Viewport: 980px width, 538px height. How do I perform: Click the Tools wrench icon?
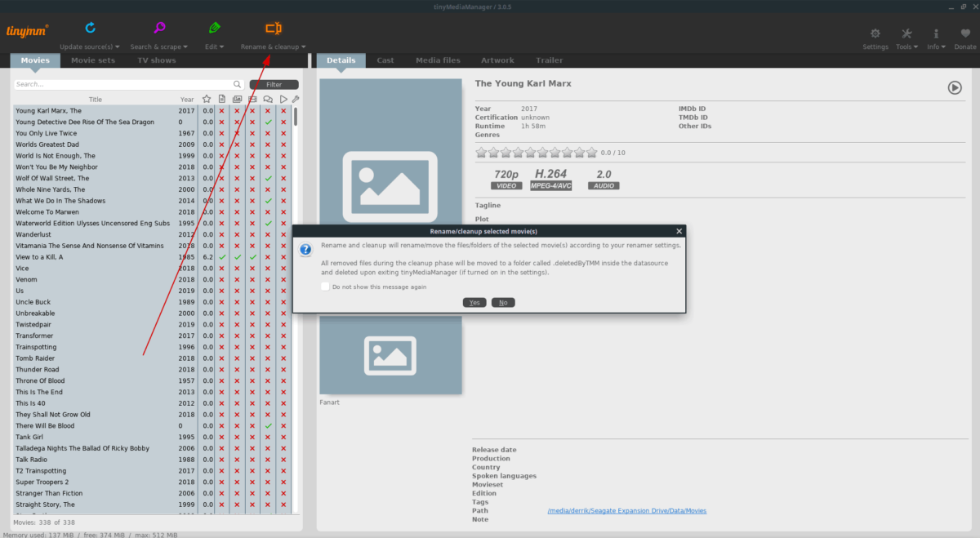pyautogui.click(x=905, y=33)
